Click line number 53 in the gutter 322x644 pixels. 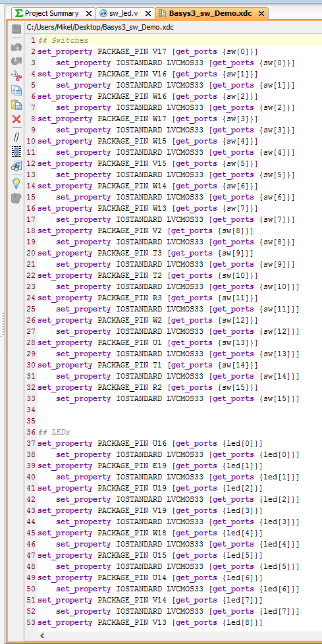pos(31,622)
